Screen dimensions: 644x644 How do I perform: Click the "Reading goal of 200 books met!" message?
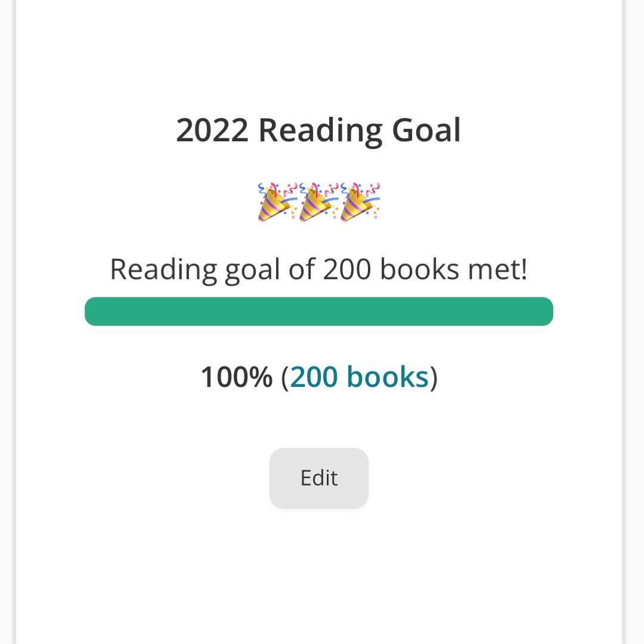coord(318,269)
